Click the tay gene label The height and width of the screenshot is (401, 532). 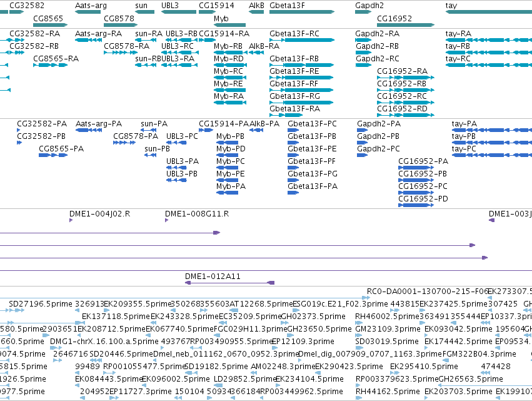coord(451,6)
